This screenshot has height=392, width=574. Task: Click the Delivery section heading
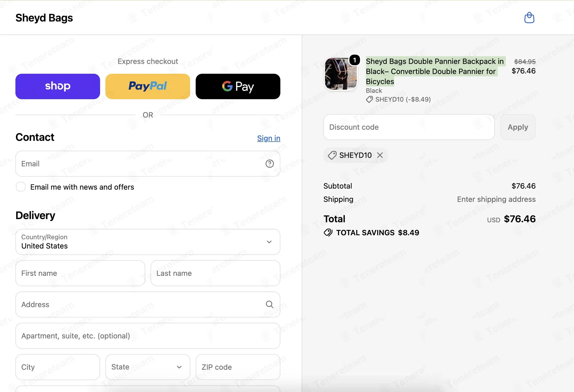click(x=35, y=215)
